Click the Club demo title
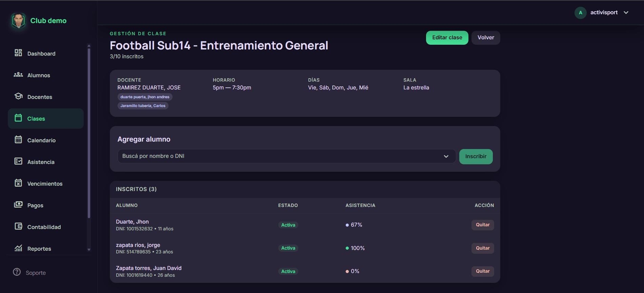The image size is (644, 293). (x=48, y=21)
